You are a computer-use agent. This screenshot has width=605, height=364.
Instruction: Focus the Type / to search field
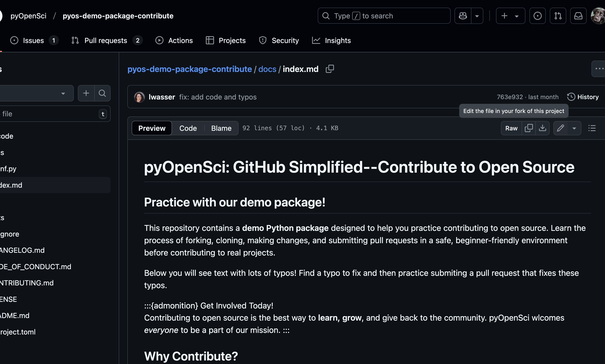pyautogui.click(x=384, y=16)
